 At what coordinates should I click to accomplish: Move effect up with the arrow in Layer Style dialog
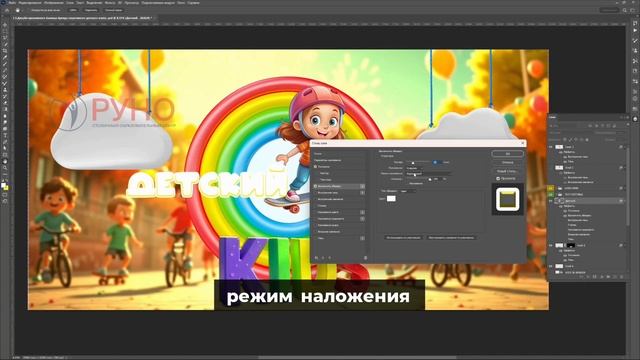323,258
